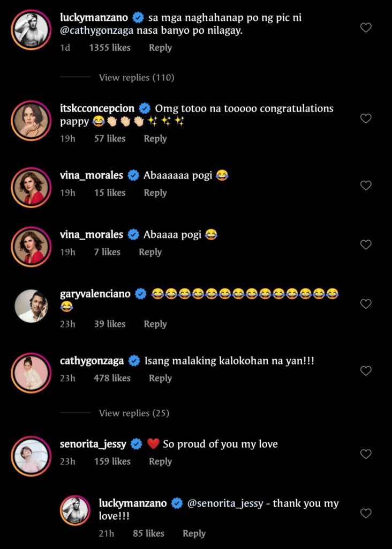Viewport: 392px width, 549px height.
Task: Like cathygonzaga's comment with the heart icon
Action: [x=366, y=370]
